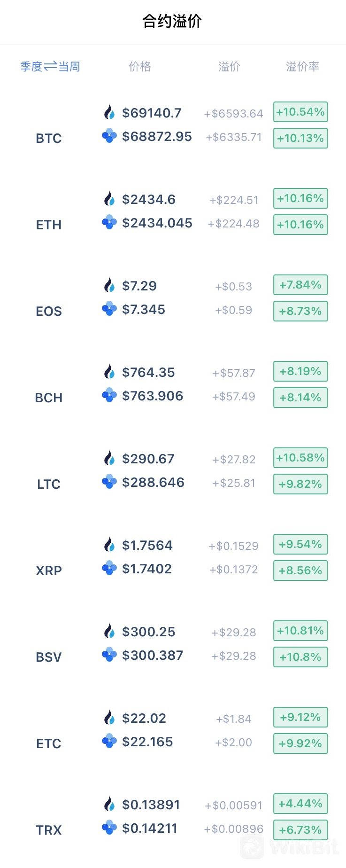This screenshot has height=868, width=346.
Task: Select the 溢价率 column header
Action: tap(302, 67)
